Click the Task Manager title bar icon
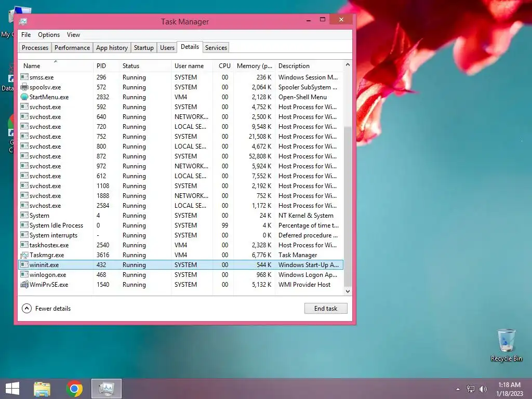This screenshot has width=532, height=399. (x=23, y=22)
